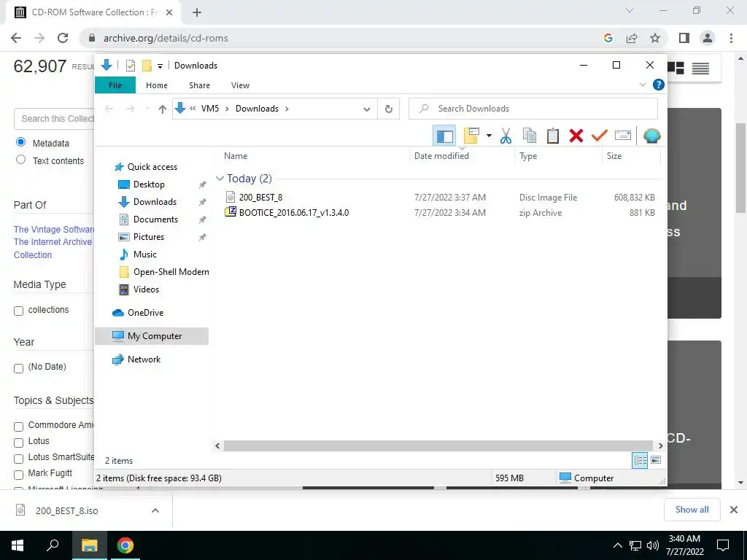Click Show all downloads button
Image resolution: width=747 pixels, height=560 pixels.
tap(692, 510)
